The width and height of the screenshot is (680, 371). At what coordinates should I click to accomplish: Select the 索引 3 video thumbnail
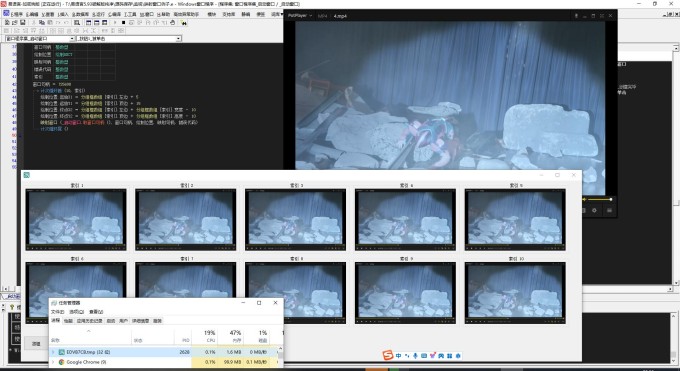tap(295, 220)
